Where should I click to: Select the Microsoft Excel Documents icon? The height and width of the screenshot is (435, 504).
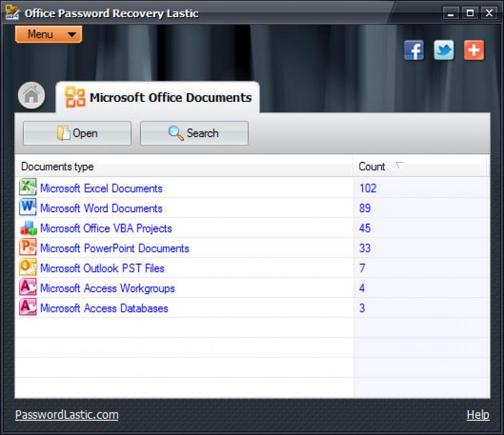click(x=28, y=188)
